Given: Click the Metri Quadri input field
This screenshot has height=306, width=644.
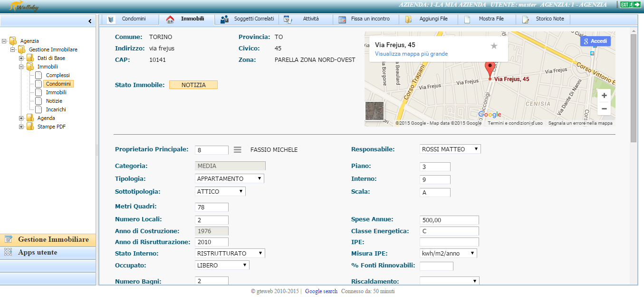Looking at the screenshot, I should 212,207.
